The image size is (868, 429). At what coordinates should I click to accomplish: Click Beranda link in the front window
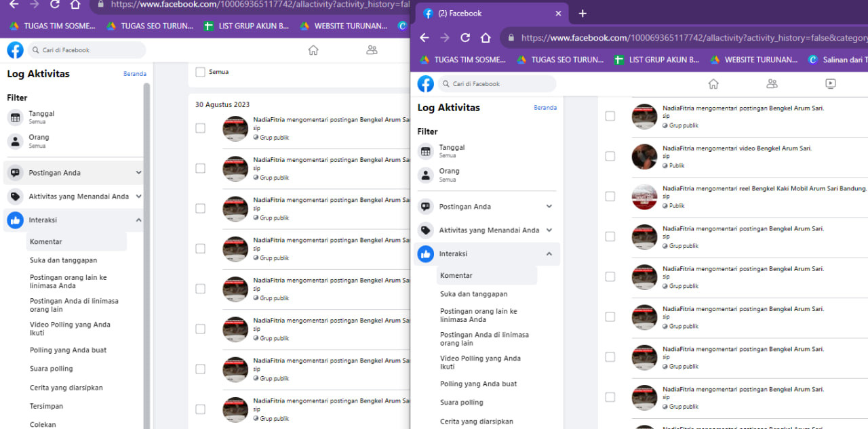click(x=545, y=108)
